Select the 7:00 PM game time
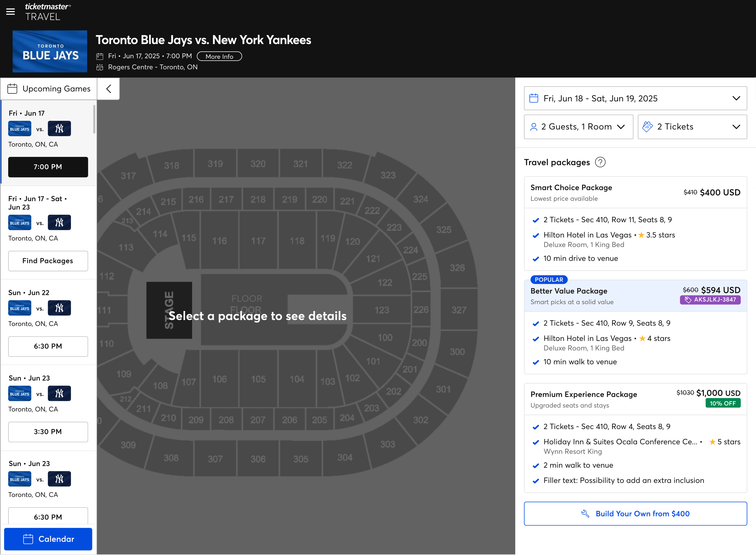The height and width of the screenshot is (555, 756). tap(48, 167)
